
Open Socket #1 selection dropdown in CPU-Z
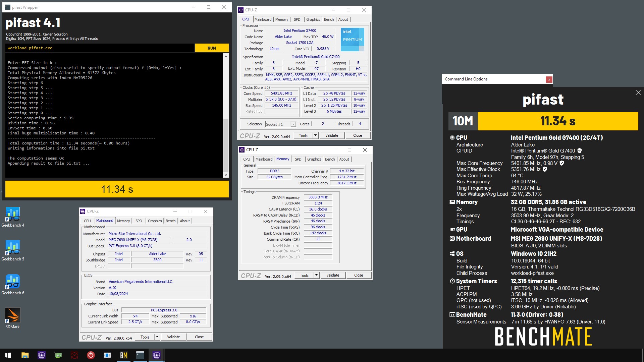coord(280,124)
